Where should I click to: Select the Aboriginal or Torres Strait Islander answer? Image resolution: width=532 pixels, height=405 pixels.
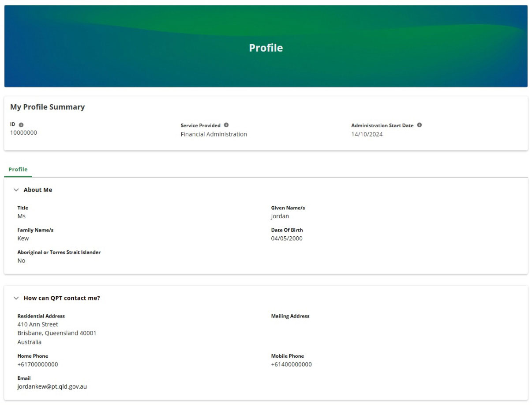click(21, 261)
